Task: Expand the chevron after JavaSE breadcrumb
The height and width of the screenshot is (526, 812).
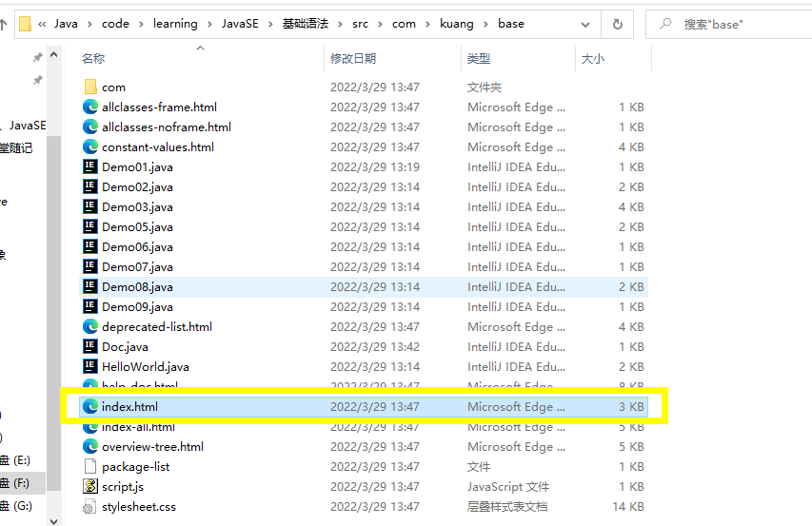Action: [x=270, y=25]
